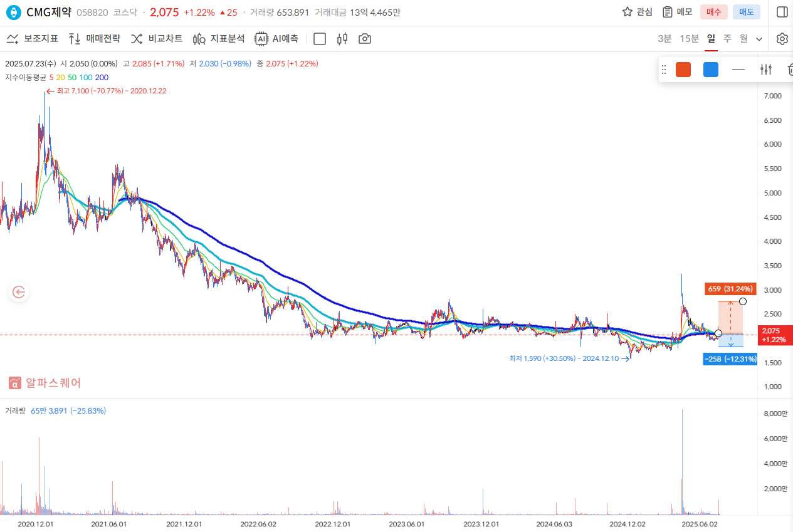This screenshot has height=532, width=793.
Task: Click the 2025.06.02 date axis label
Action: click(x=700, y=524)
